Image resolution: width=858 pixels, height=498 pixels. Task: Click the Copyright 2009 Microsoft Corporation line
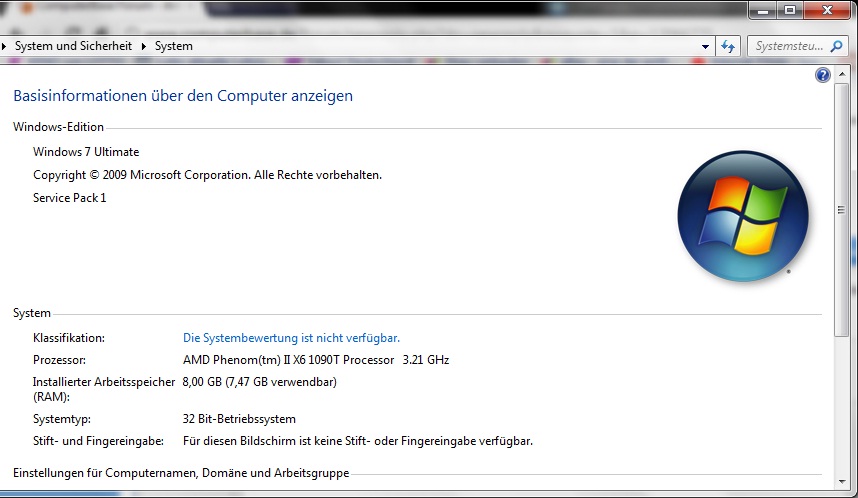pos(207,175)
